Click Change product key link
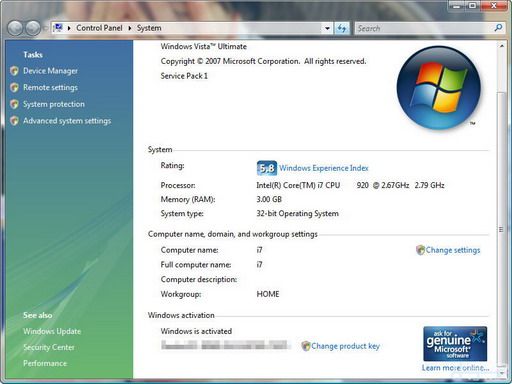 click(345, 346)
